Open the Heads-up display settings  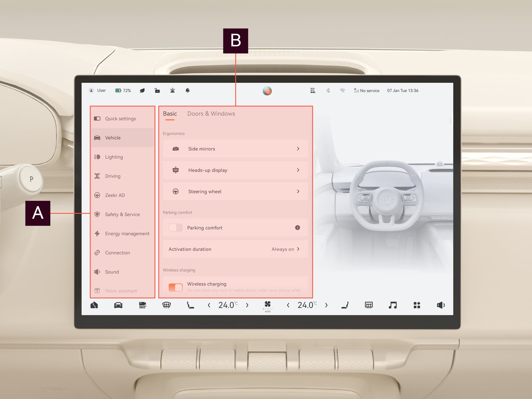[235, 170]
